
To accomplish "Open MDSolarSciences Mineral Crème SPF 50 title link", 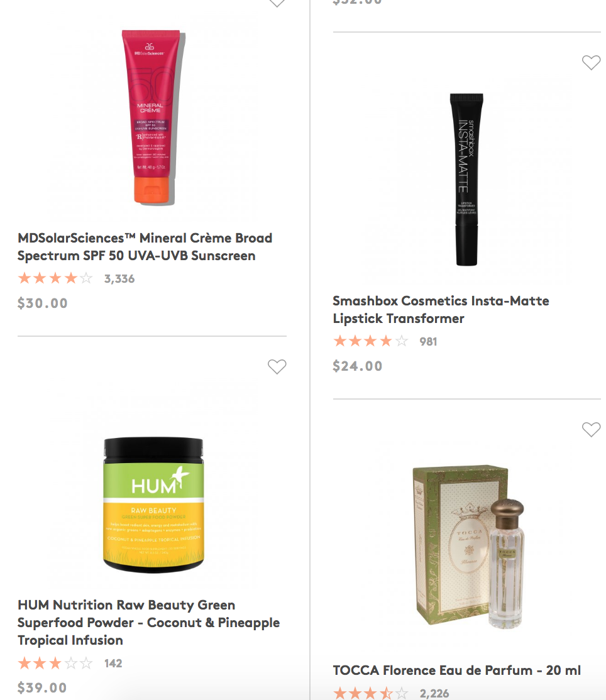I will coord(145,247).
